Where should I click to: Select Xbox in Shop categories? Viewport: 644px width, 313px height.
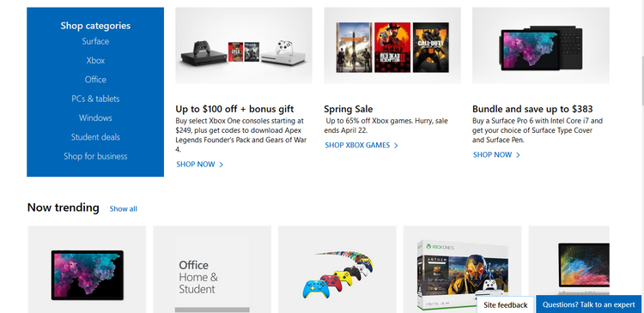pos(95,61)
